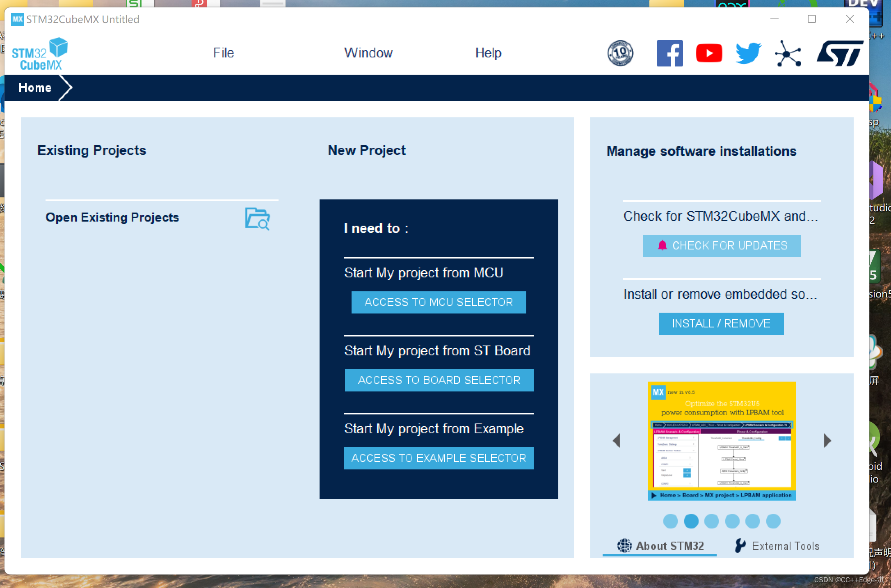Screen dimensions: 891x588
Task: Click the open-folder search icon
Action: [x=257, y=218]
